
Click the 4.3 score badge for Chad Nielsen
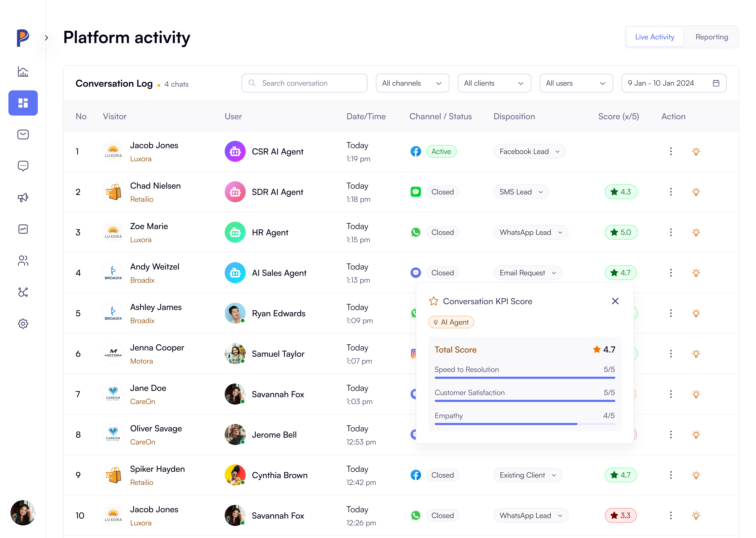coord(621,192)
